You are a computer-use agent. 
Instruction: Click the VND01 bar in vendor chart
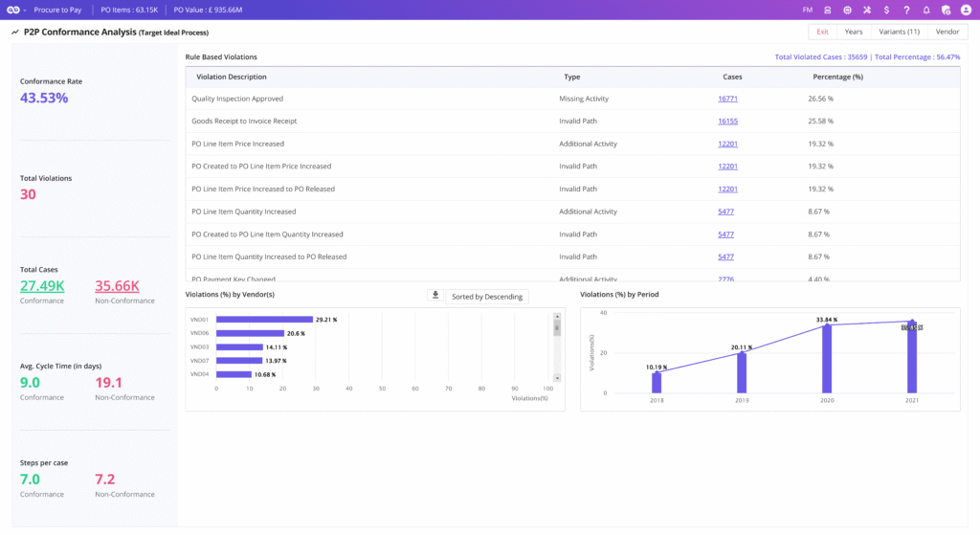[x=264, y=320]
